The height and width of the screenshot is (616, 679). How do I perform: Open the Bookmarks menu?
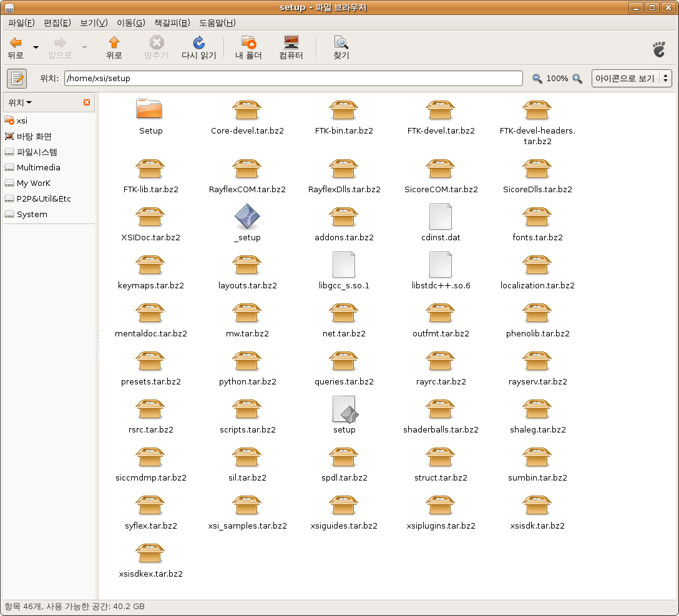(172, 23)
